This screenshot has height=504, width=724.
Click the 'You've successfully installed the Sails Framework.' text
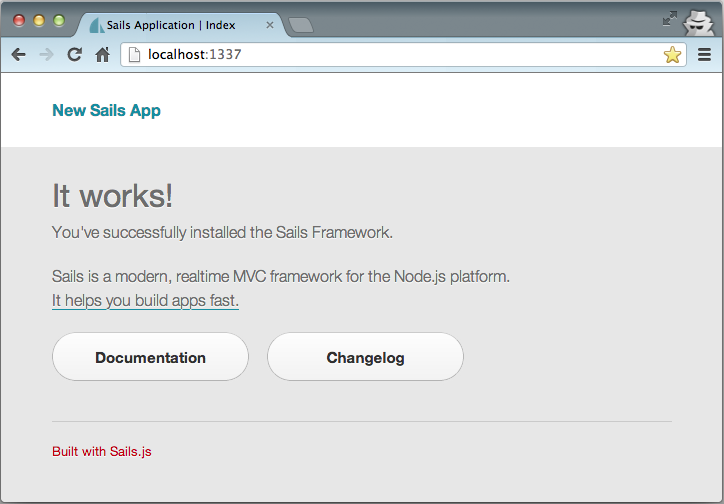pos(222,233)
